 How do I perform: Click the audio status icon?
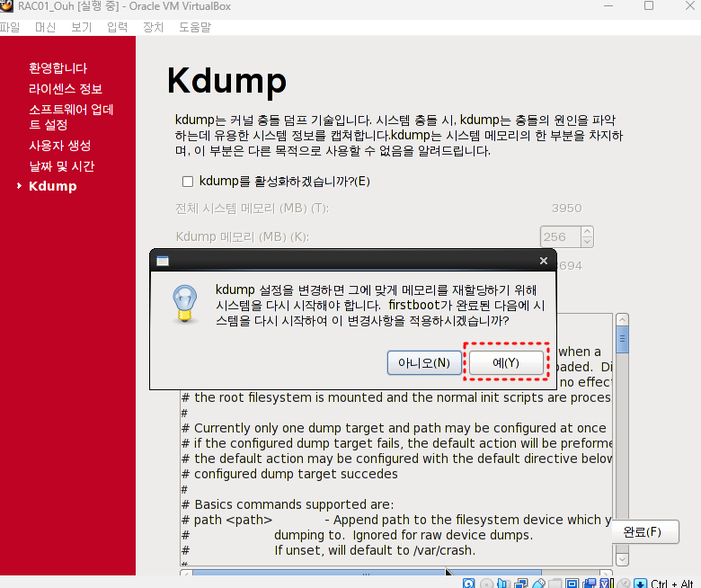pos(503,584)
